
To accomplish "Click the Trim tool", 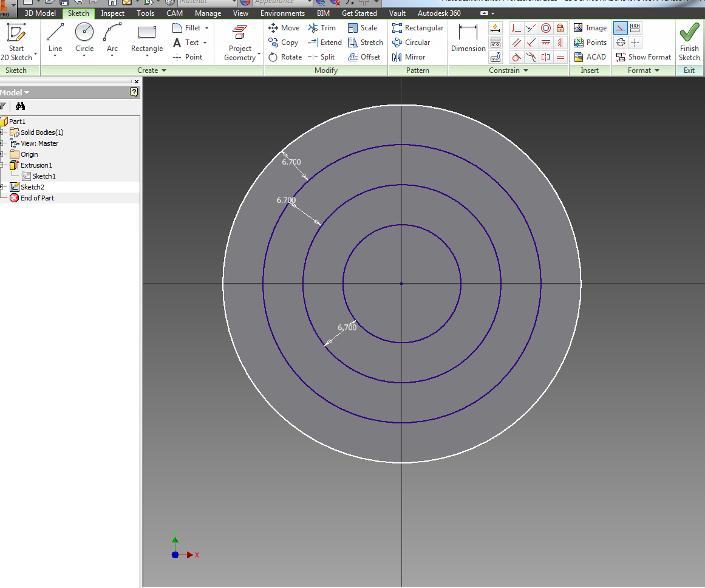I will pos(322,28).
